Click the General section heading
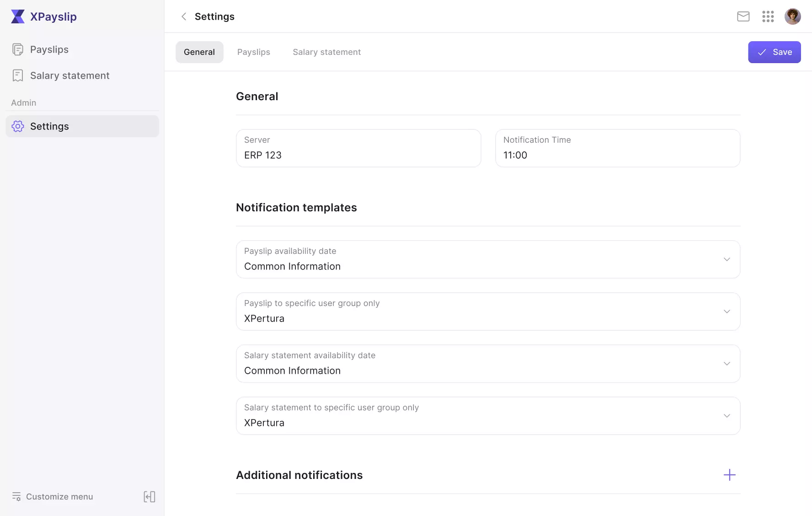The width and height of the screenshot is (812, 516). pyautogui.click(x=257, y=97)
